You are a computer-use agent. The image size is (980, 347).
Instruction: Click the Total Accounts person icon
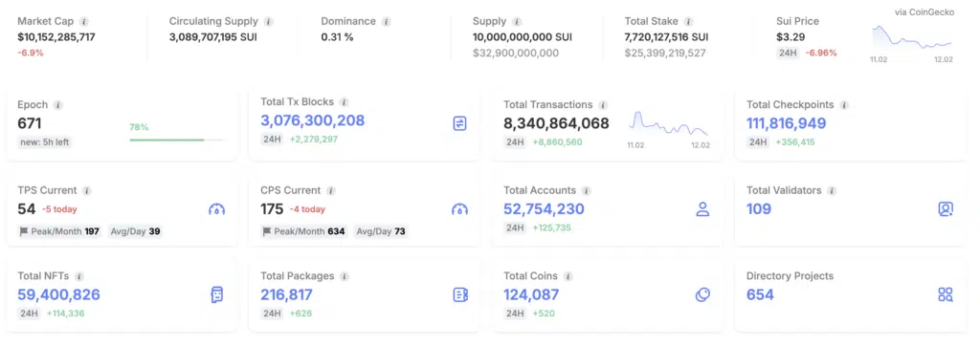coord(702,209)
